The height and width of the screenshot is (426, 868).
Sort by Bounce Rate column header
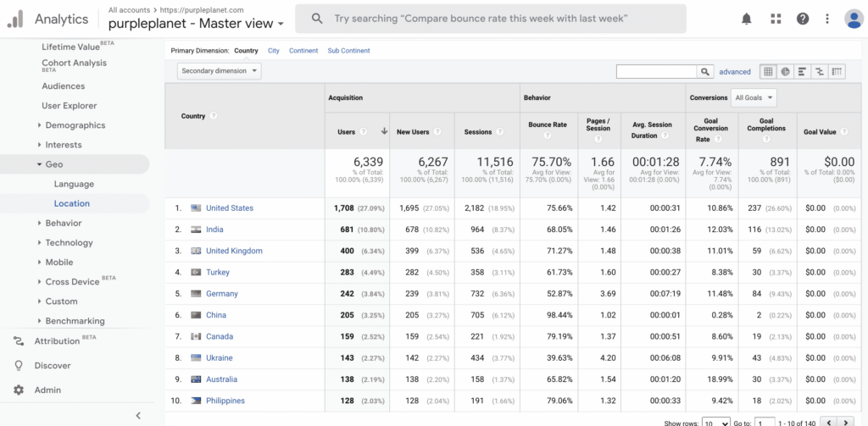click(548, 124)
